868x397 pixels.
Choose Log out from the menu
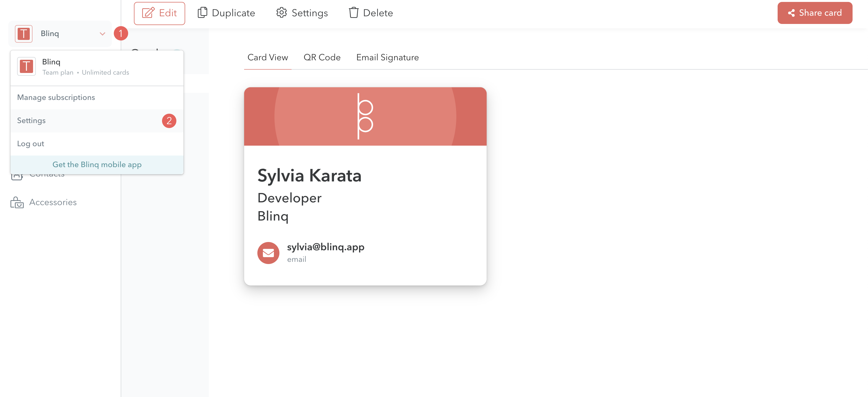pos(97,143)
